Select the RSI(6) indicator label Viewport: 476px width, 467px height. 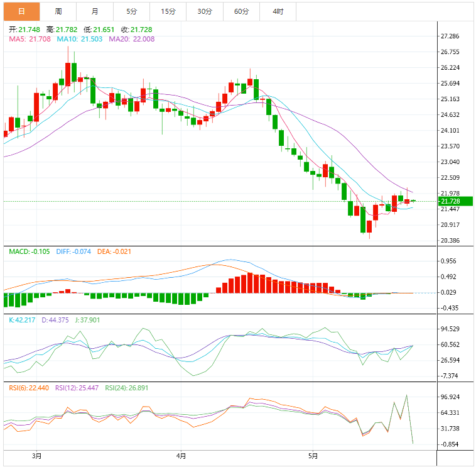[29, 388]
